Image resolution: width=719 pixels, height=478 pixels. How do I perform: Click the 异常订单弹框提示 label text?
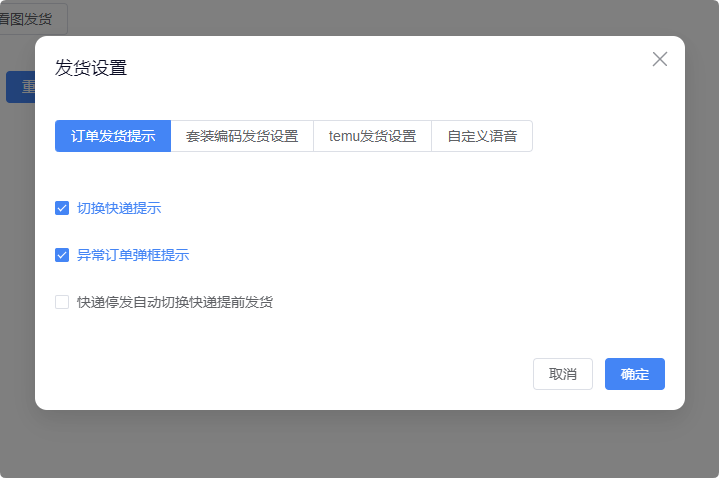click(133, 255)
